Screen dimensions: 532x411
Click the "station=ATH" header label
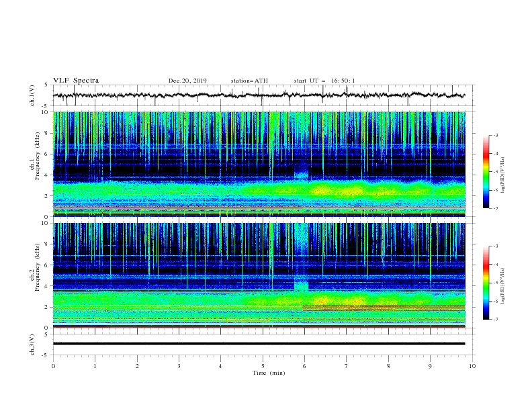point(249,81)
